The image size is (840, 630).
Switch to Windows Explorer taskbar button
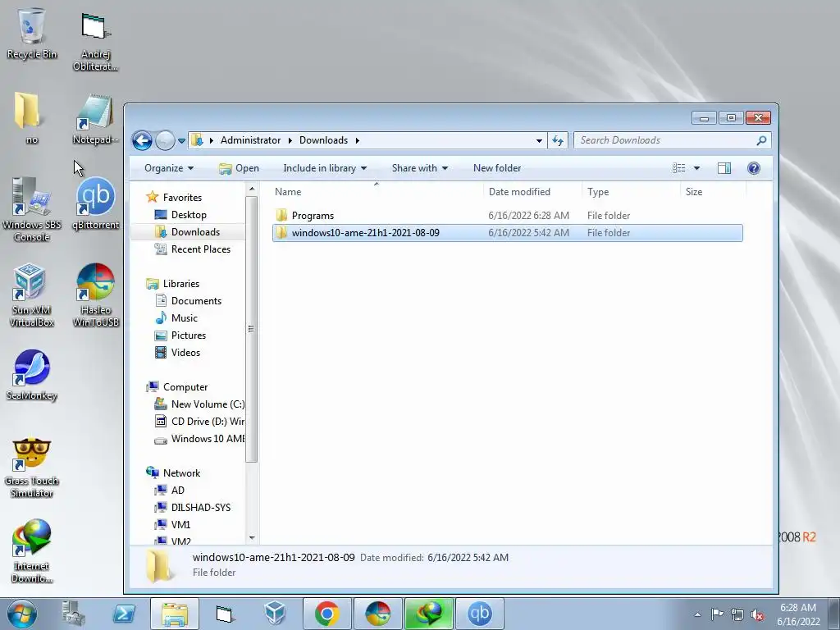click(x=175, y=614)
